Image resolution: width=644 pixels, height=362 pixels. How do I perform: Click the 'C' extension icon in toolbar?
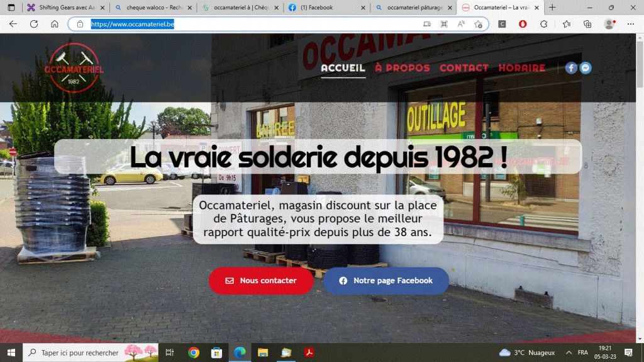point(502,25)
